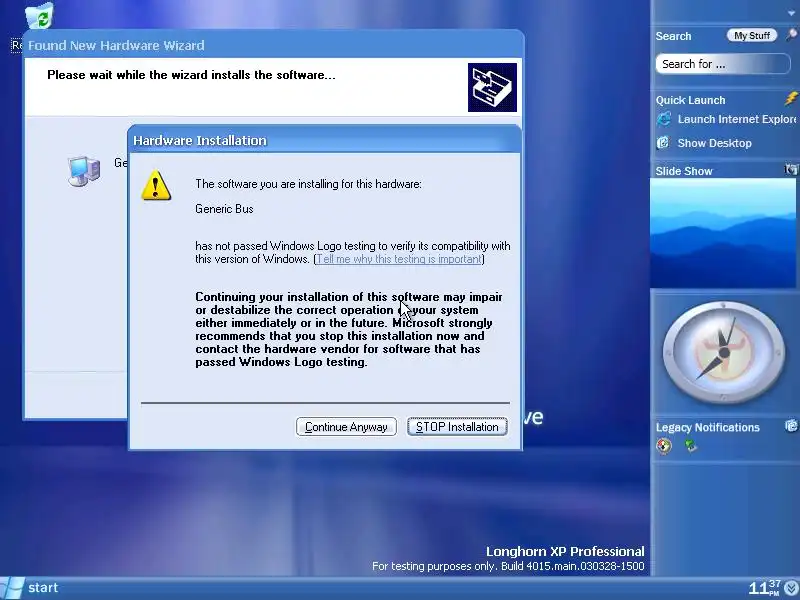This screenshot has height=600, width=800.
Task: Open the 'Tell me why this testing is important' link
Action: pyautogui.click(x=399, y=259)
